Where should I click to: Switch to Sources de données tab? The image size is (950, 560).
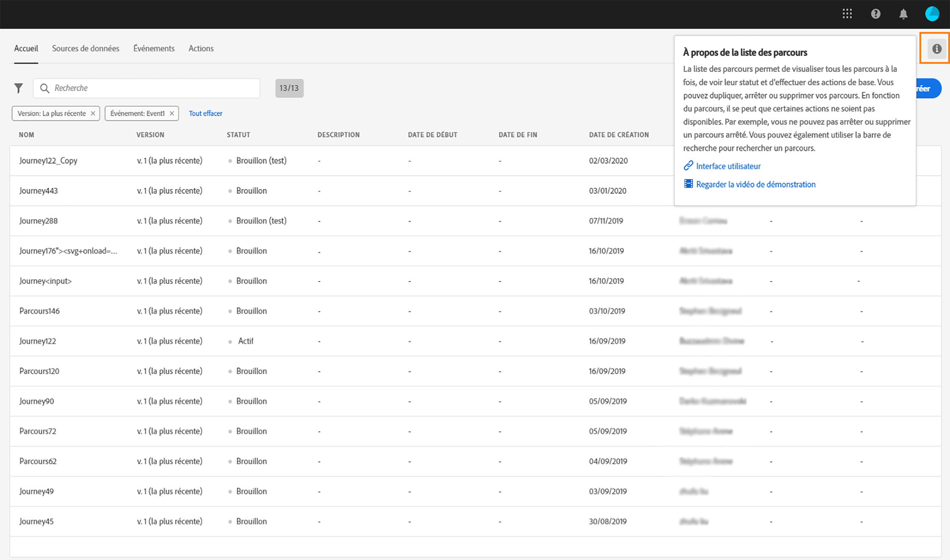pos(86,48)
